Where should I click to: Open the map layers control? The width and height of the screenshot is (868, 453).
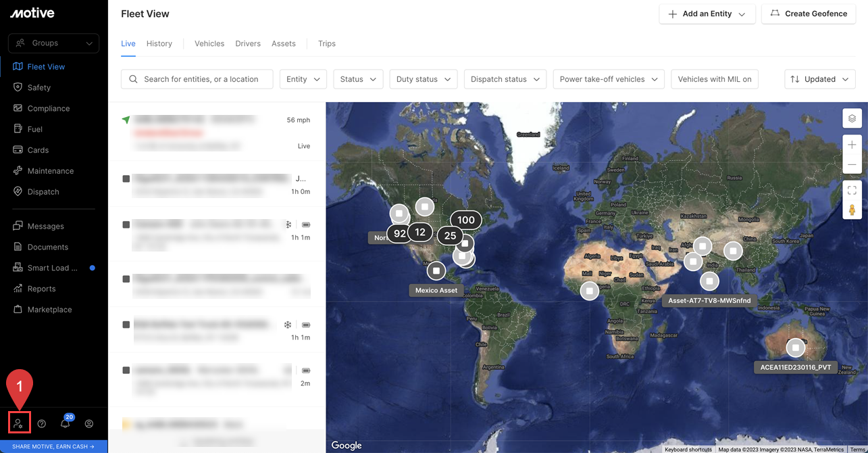[852, 118]
